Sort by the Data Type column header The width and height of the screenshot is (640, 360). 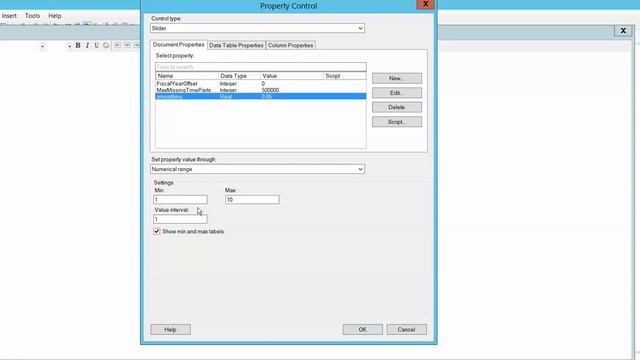[239, 76]
